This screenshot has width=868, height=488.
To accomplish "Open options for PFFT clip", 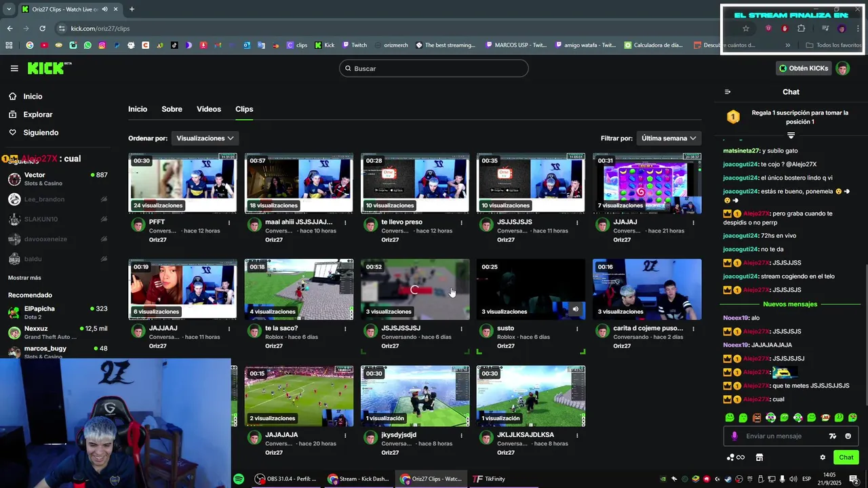I will [x=229, y=222].
